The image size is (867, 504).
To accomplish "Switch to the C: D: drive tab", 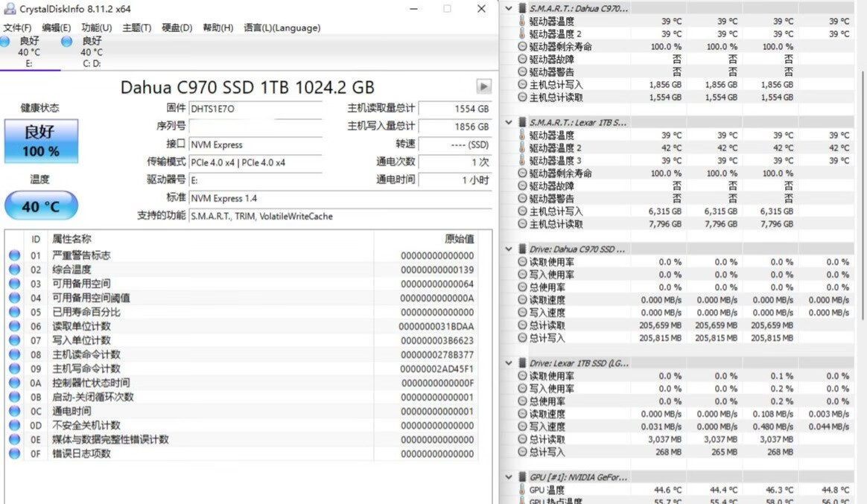I will pos(91,51).
